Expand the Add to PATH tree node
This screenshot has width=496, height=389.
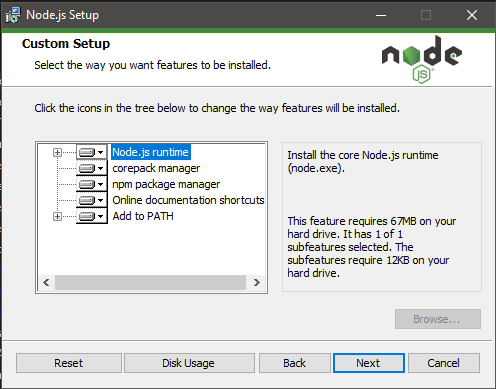tap(57, 216)
